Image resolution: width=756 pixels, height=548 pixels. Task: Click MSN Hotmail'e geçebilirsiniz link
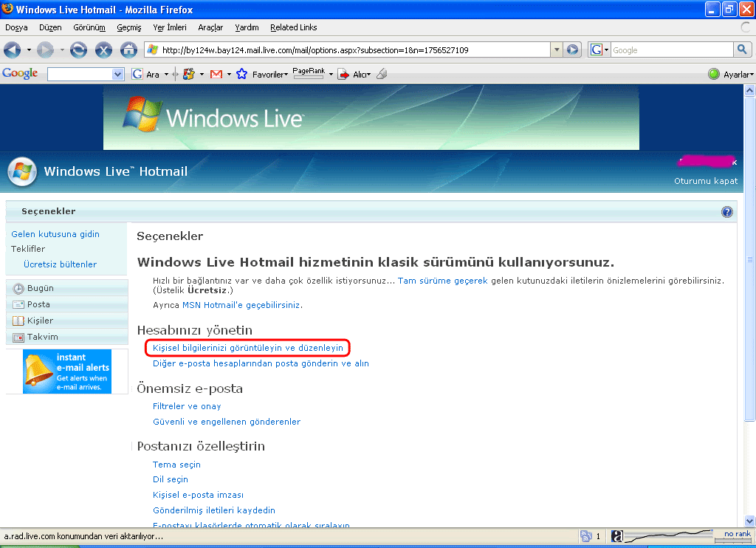point(241,305)
